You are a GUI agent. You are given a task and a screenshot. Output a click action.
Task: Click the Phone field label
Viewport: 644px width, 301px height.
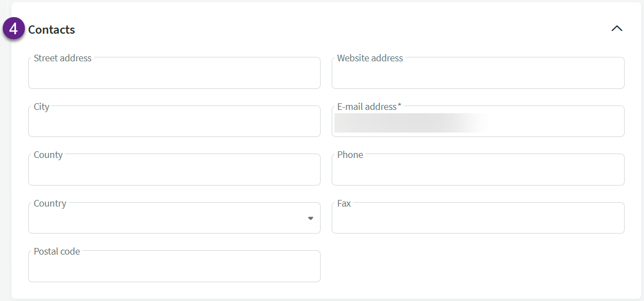pyautogui.click(x=350, y=155)
